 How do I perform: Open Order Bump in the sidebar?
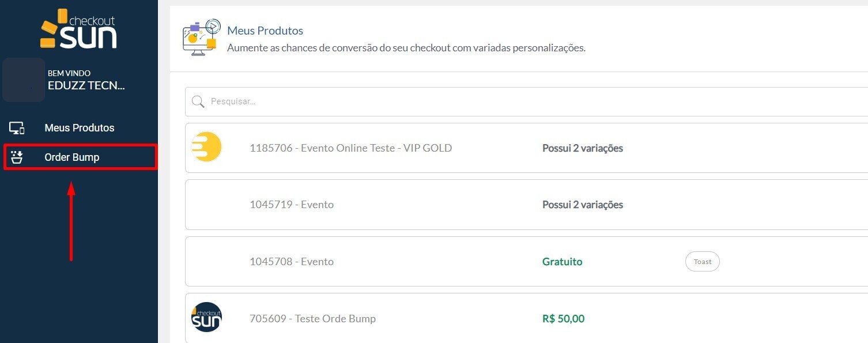point(72,157)
